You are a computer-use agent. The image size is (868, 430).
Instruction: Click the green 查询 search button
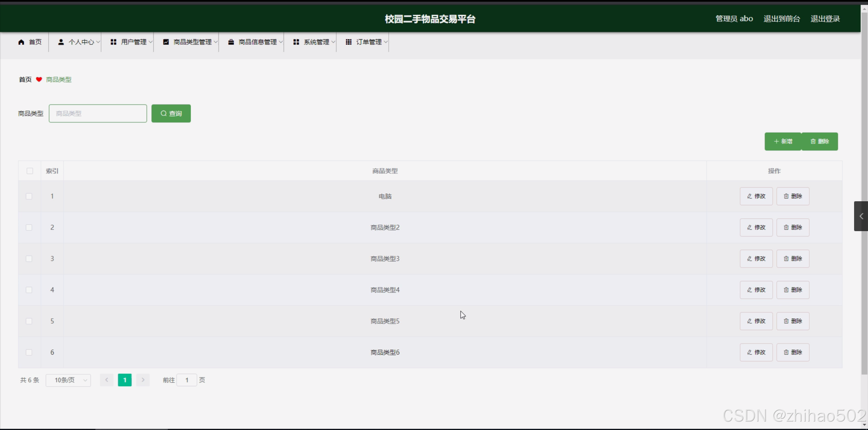pos(171,113)
